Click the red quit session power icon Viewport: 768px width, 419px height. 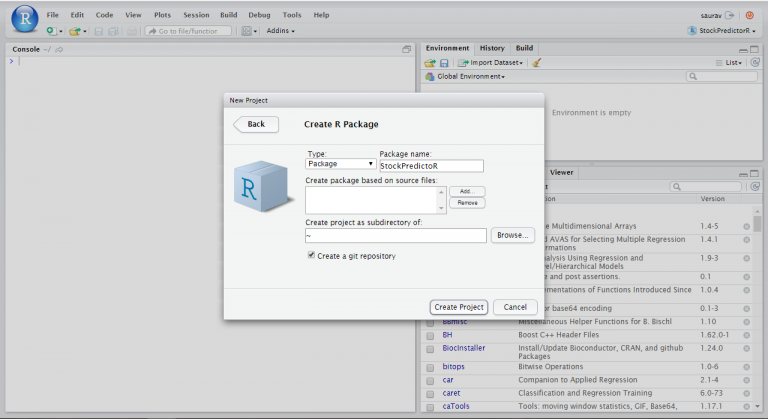[x=750, y=15]
